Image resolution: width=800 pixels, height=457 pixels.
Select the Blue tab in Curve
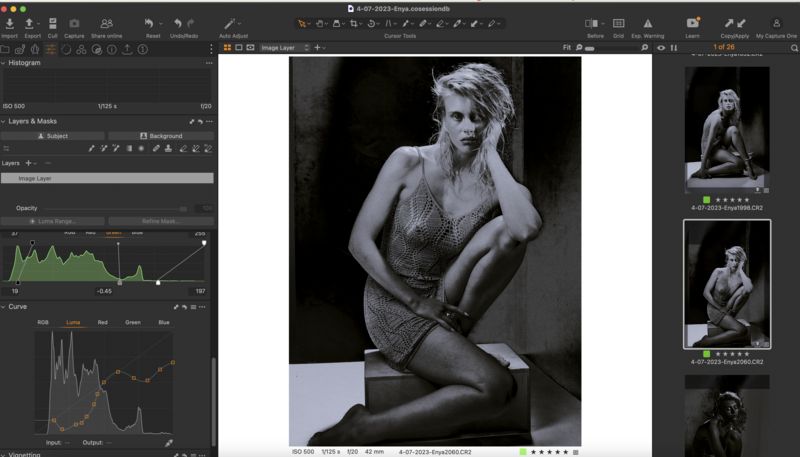164,322
